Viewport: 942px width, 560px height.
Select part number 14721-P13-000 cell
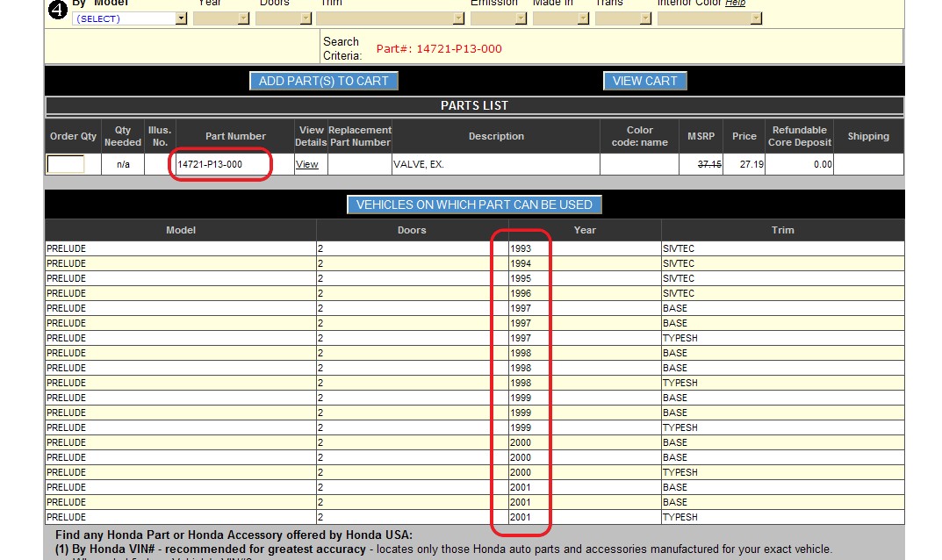pos(235,164)
